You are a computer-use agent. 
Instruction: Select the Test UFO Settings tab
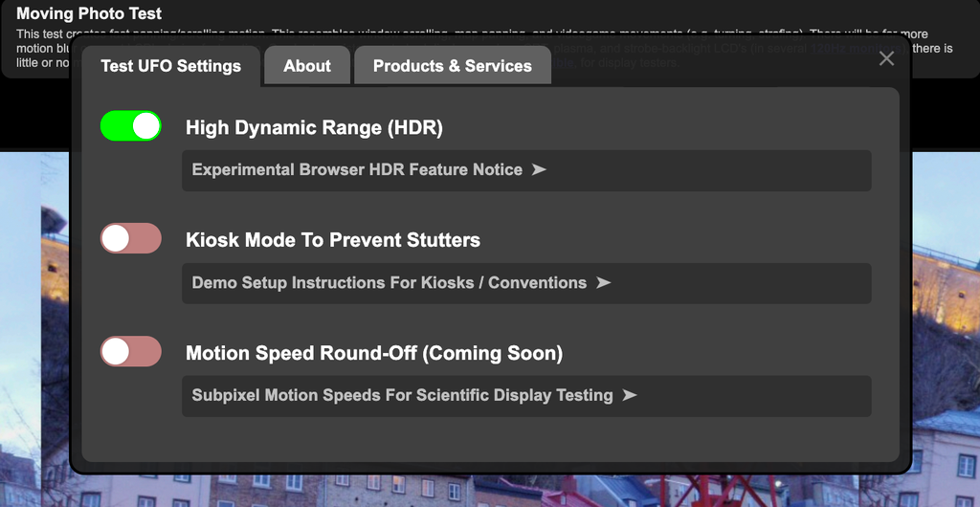click(x=170, y=66)
